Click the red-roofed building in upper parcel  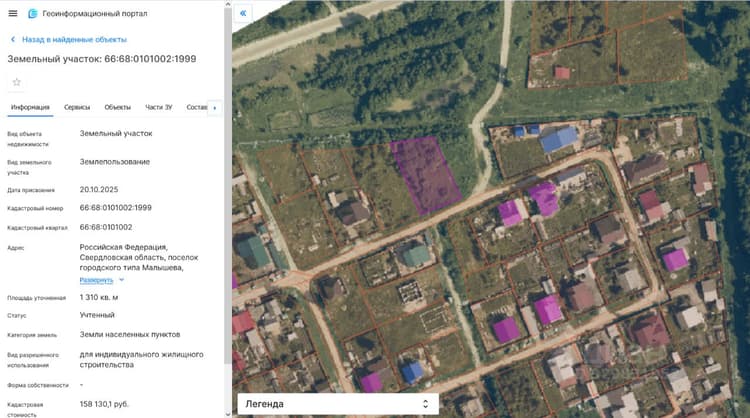click(x=562, y=73)
